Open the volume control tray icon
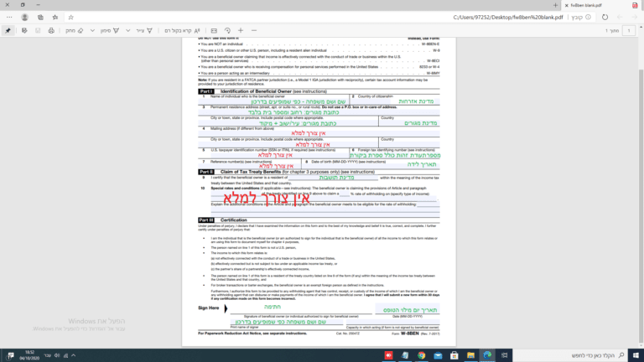 (x=57, y=355)
